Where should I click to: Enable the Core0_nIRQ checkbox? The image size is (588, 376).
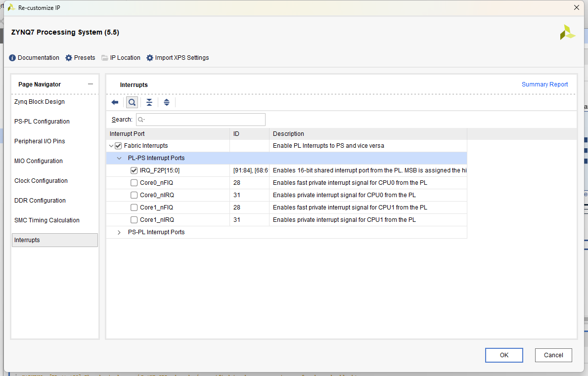[134, 195]
